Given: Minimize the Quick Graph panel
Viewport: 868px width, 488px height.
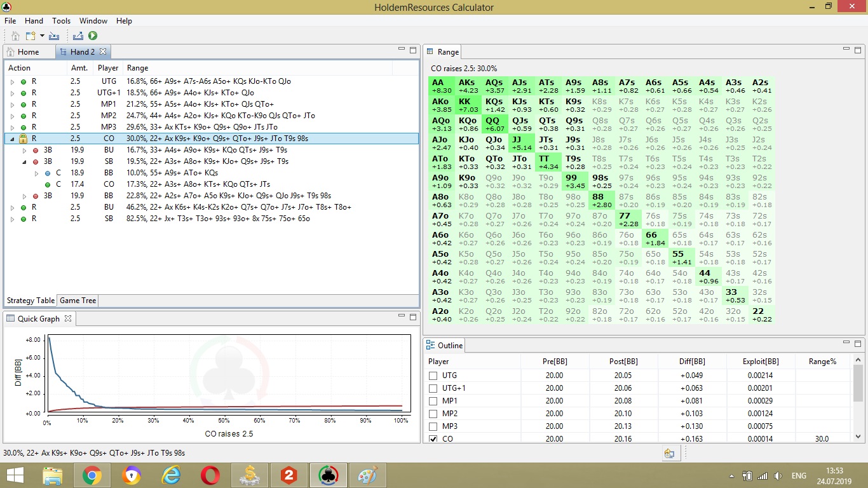Looking at the screenshot, I should pos(402,316).
